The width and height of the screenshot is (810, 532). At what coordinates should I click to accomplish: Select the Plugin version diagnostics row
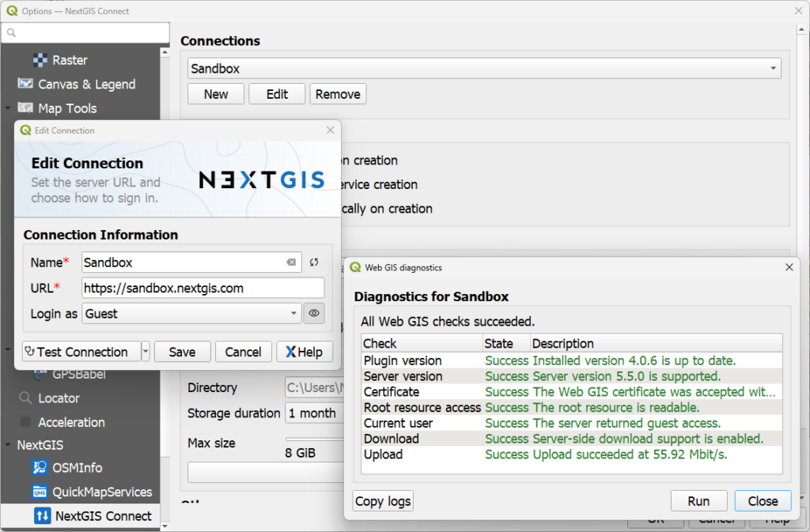572,360
